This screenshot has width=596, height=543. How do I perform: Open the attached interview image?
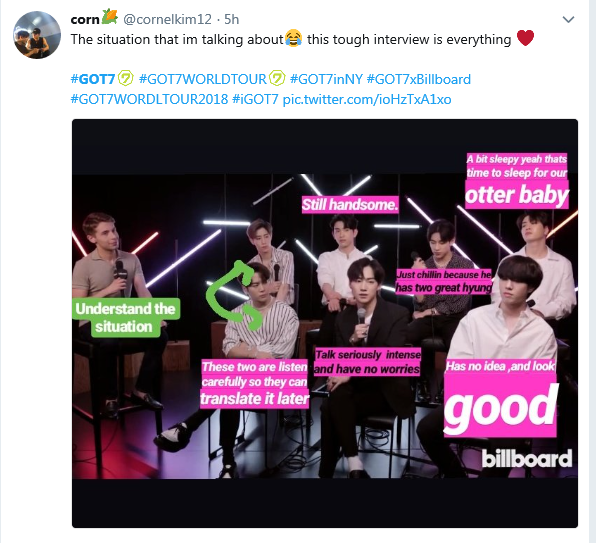tap(325, 323)
